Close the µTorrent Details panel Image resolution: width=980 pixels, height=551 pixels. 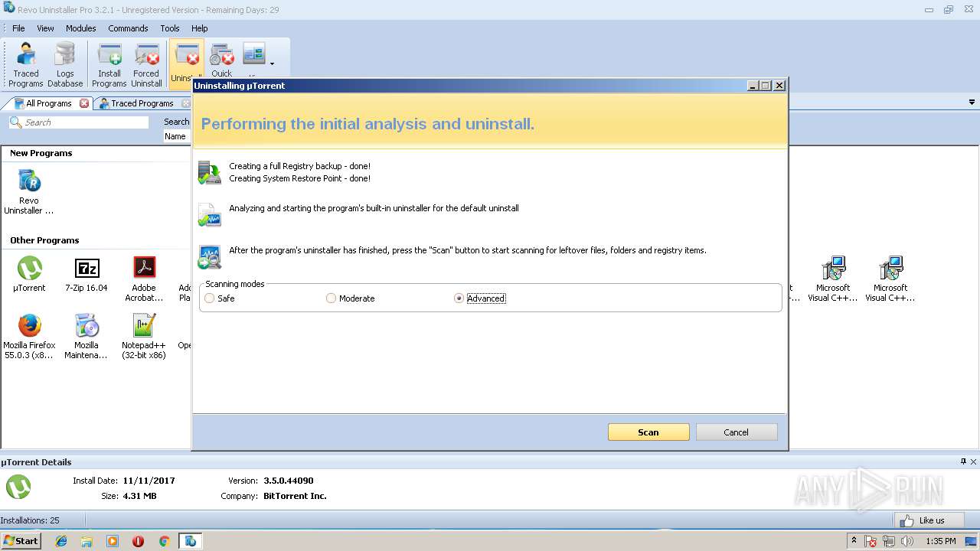(x=974, y=461)
